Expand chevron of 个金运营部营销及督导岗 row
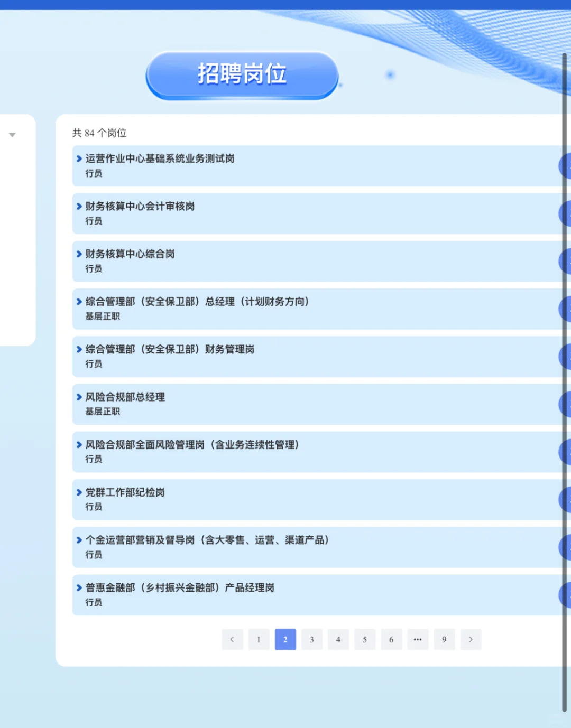 point(79,540)
